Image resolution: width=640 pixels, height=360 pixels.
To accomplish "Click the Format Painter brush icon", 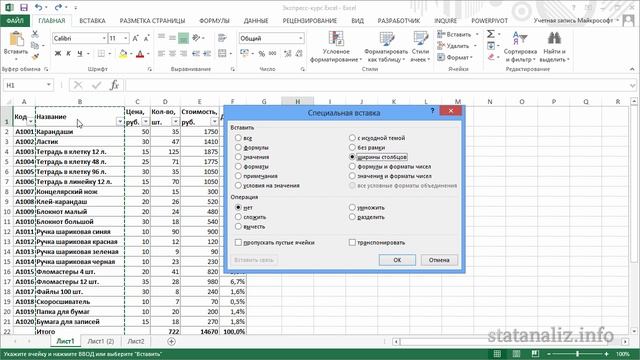I will coord(35,56).
